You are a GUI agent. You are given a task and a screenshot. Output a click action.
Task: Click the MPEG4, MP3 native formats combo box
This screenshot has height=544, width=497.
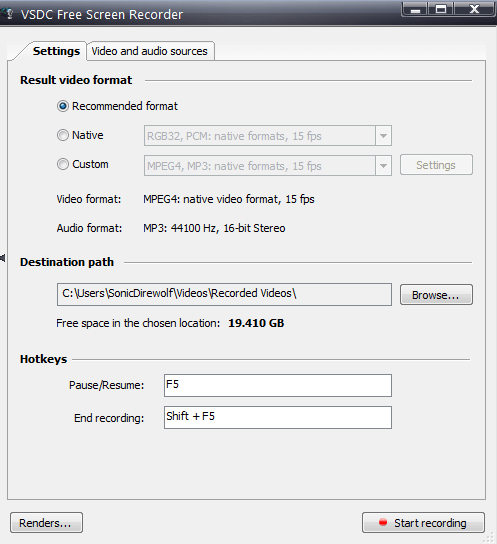click(x=268, y=166)
